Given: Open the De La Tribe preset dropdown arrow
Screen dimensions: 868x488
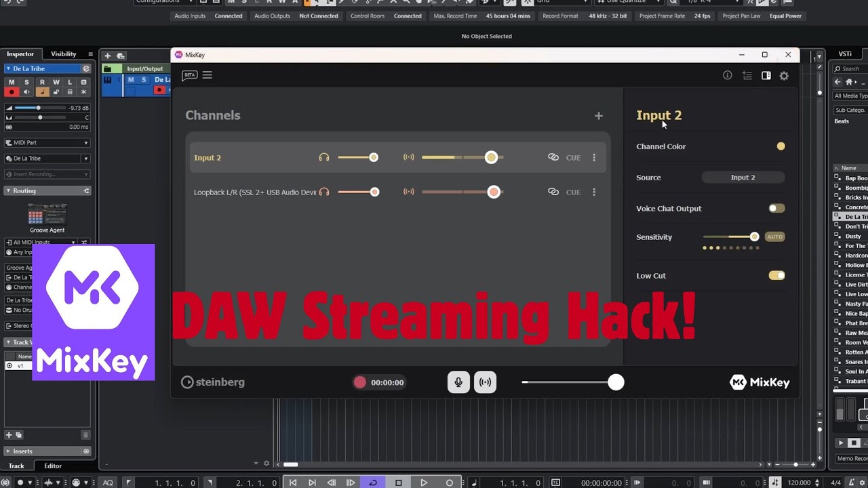Looking at the screenshot, I should pyautogui.click(x=86, y=159).
